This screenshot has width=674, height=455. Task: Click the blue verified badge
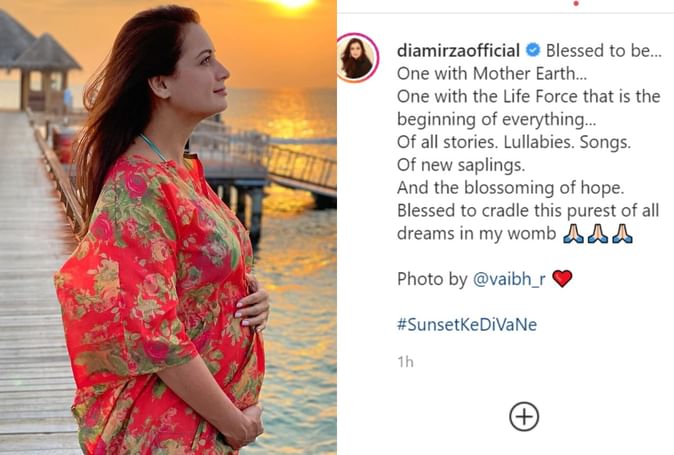tap(533, 49)
